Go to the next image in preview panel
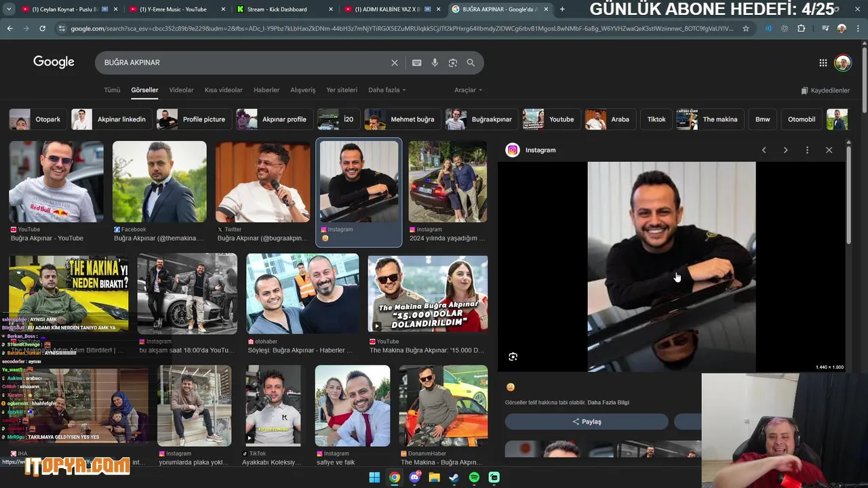Viewport: 868px width, 488px height. (785, 150)
